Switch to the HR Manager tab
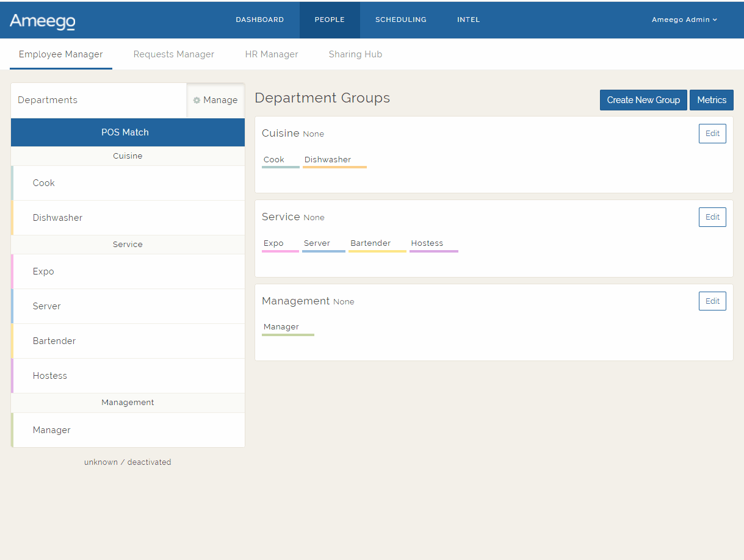744x560 pixels. point(272,54)
